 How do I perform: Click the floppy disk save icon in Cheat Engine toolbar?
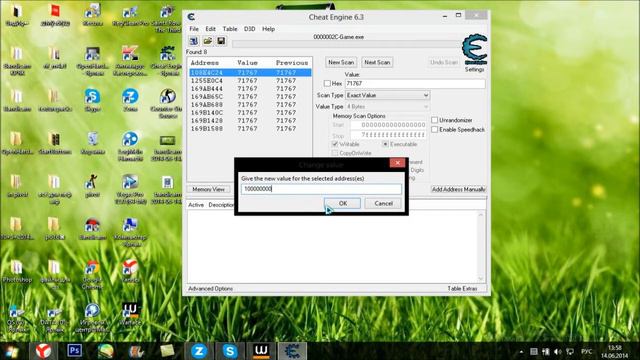click(x=221, y=41)
